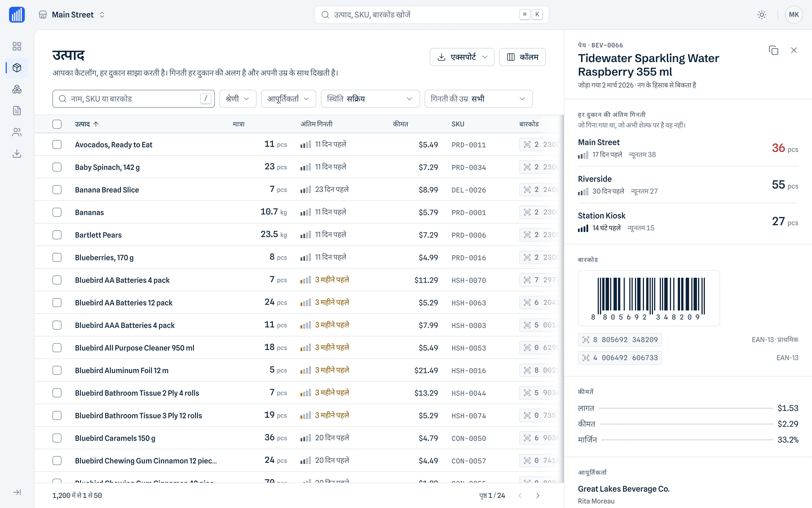Click the barcode chip 8 805692 348209
Viewport: 812px width, 508px height.
click(620, 340)
